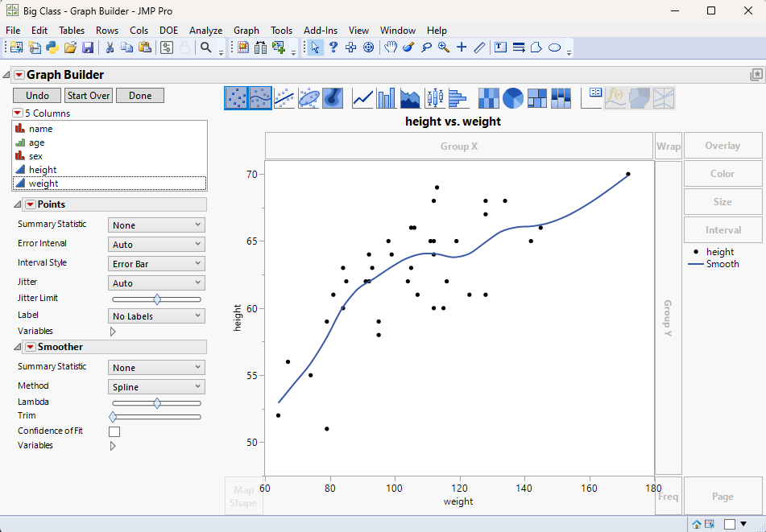Click the Overlay drop zone

click(723, 146)
